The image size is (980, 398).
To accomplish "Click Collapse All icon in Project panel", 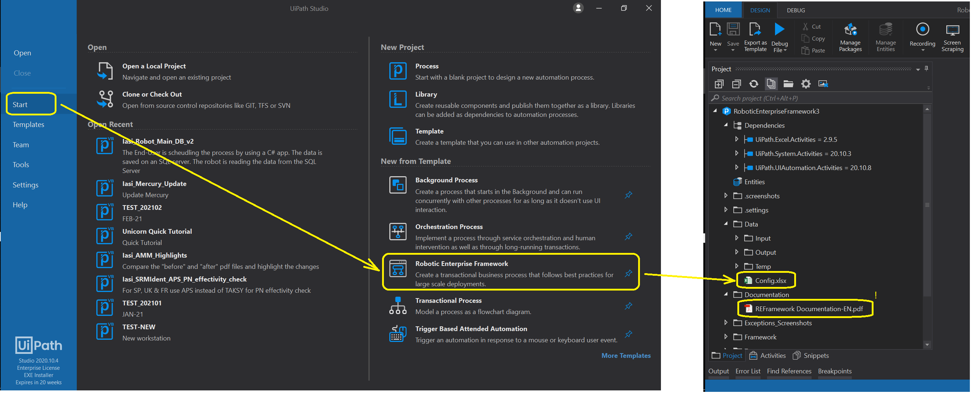I will 736,84.
